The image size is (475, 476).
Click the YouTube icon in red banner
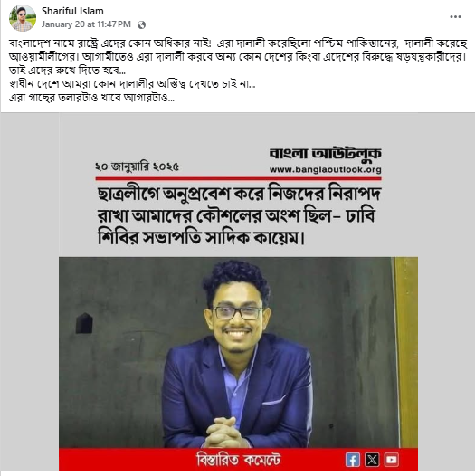pos(391,460)
